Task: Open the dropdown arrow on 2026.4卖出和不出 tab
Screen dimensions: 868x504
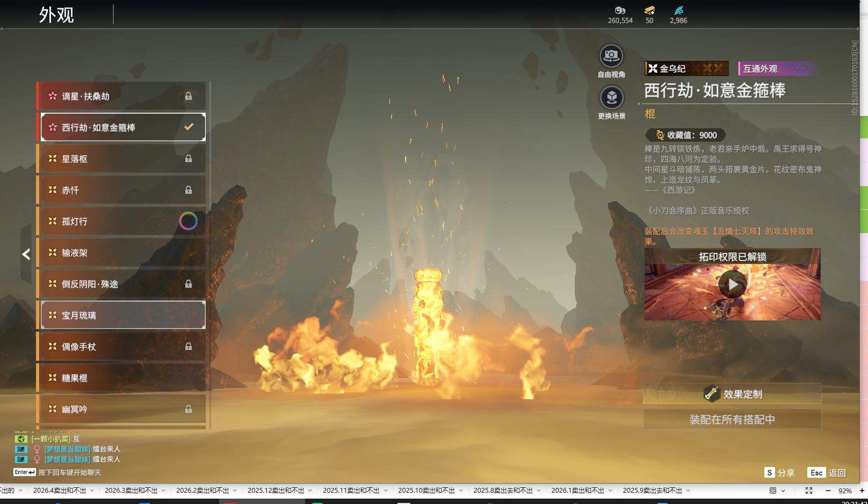Action: (x=92, y=491)
